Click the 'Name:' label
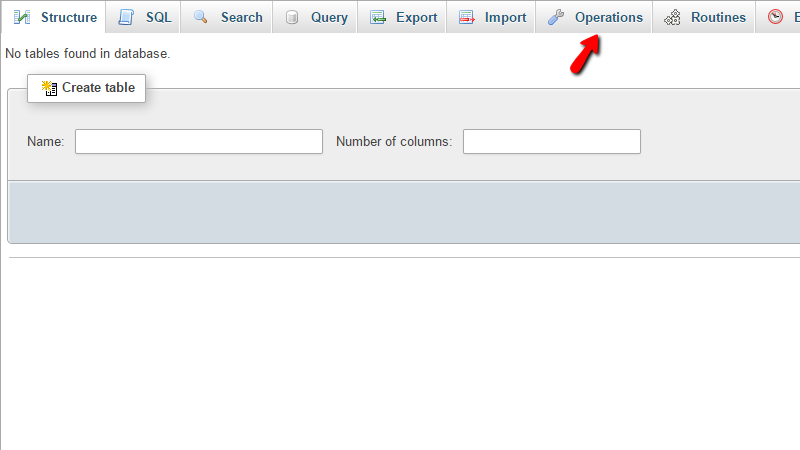This screenshot has width=800, height=450. point(45,141)
